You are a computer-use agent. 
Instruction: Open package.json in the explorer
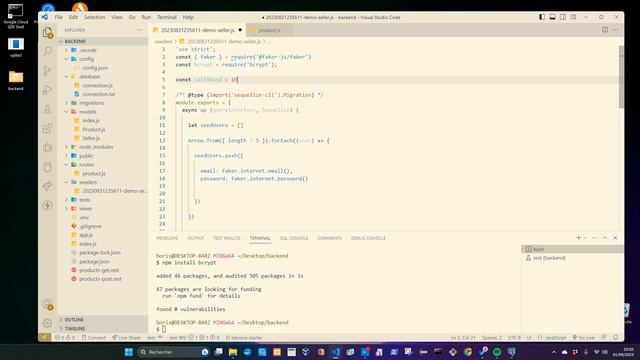pyautogui.click(x=94, y=261)
